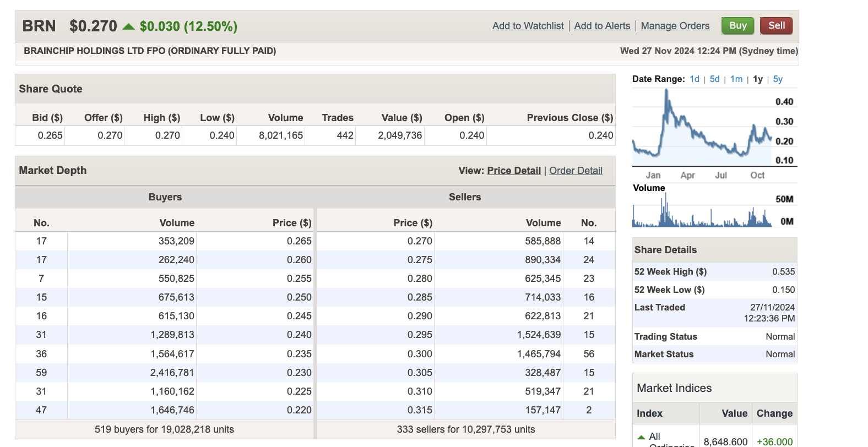Click the Trading Status row label

click(x=665, y=337)
